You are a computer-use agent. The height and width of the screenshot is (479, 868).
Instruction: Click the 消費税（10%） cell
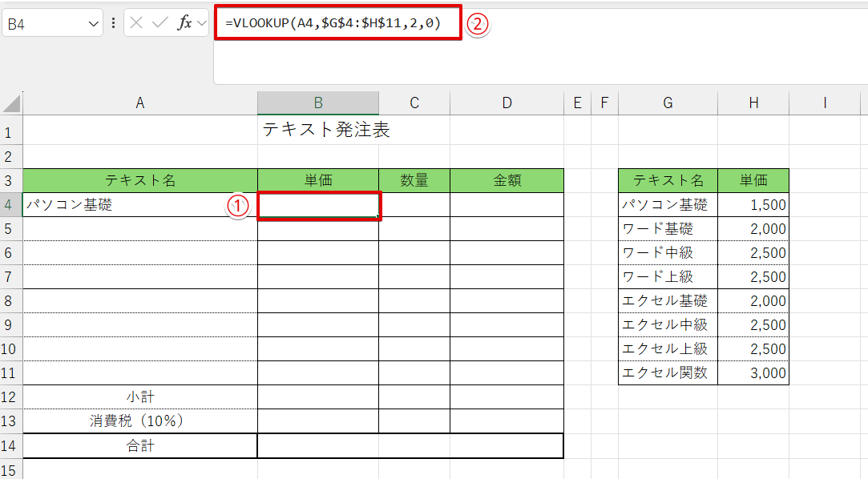139,421
